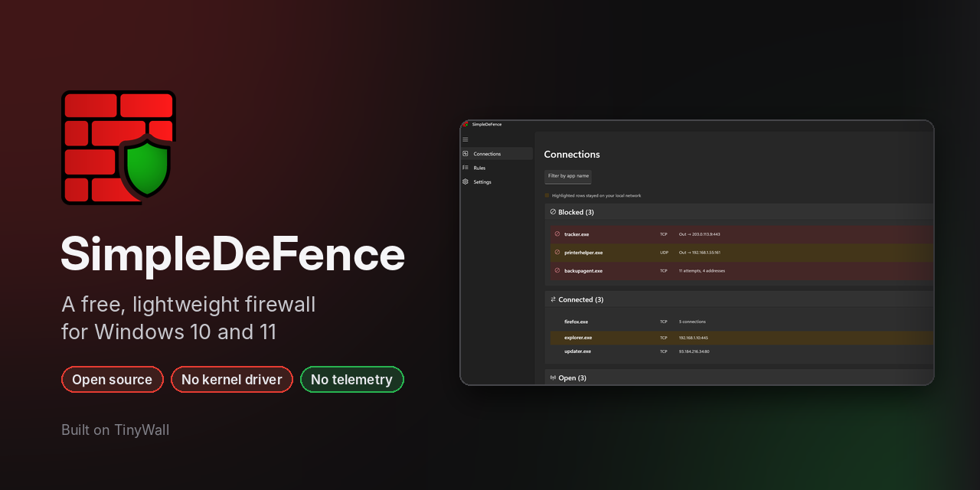
Task: Click the green No telemetry badge
Action: [352, 379]
